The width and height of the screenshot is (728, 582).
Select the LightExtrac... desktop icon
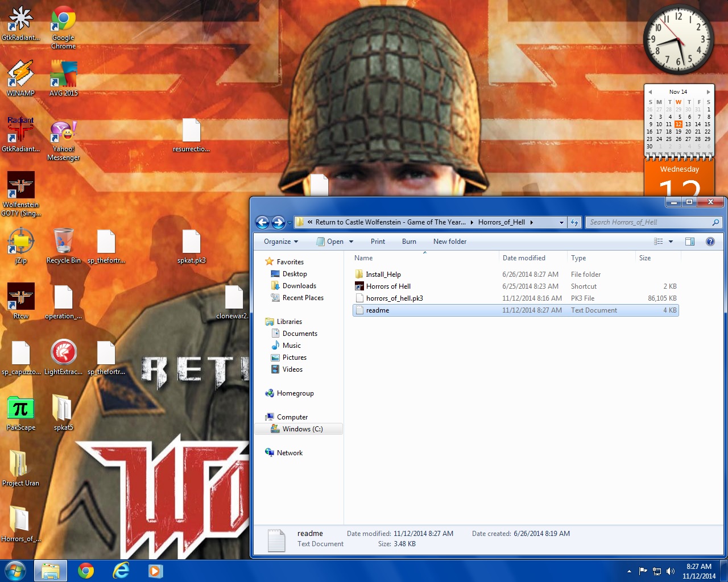pyautogui.click(x=64, y=357)
